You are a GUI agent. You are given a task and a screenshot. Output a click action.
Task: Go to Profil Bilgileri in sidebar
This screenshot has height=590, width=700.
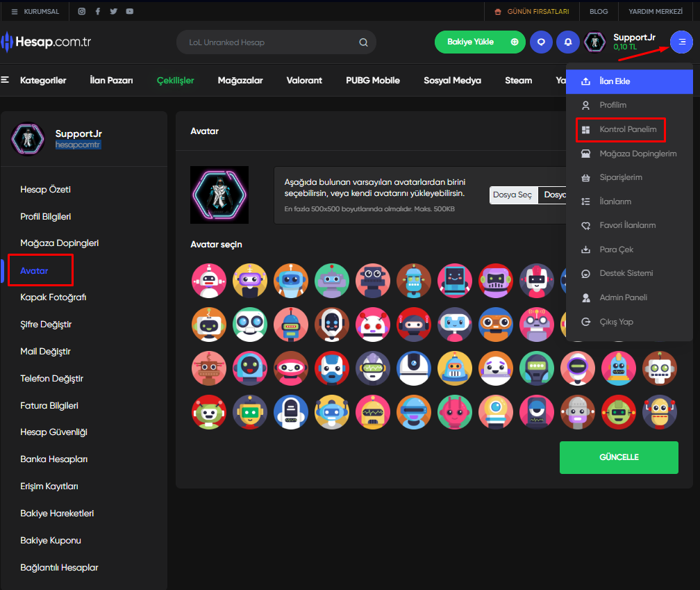point(46,217)
